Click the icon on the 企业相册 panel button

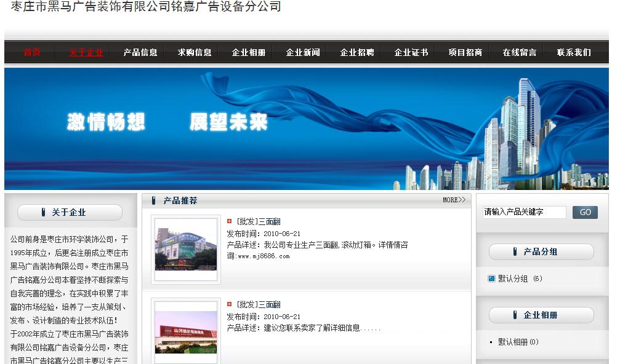pos(516,315)
